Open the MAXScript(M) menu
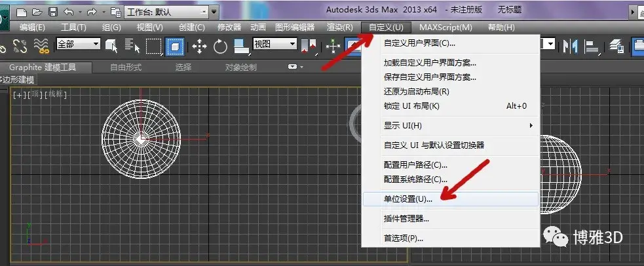 coord(445,28)
